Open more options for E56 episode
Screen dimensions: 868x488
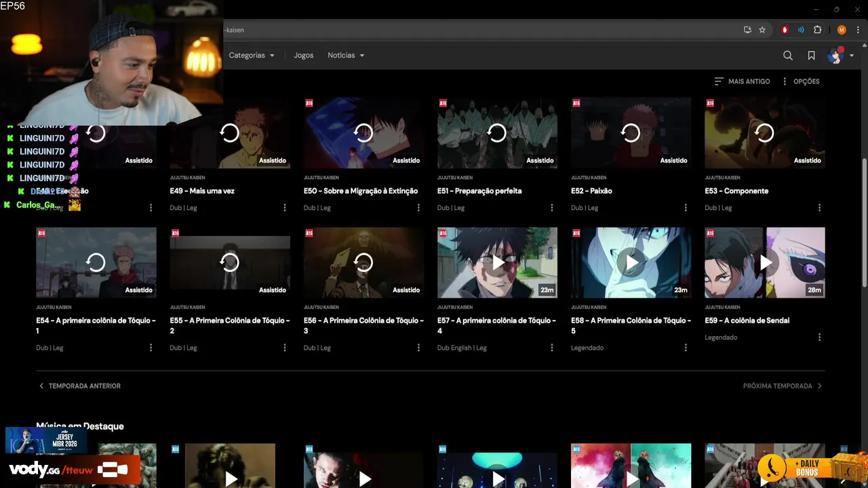(418, 348)
